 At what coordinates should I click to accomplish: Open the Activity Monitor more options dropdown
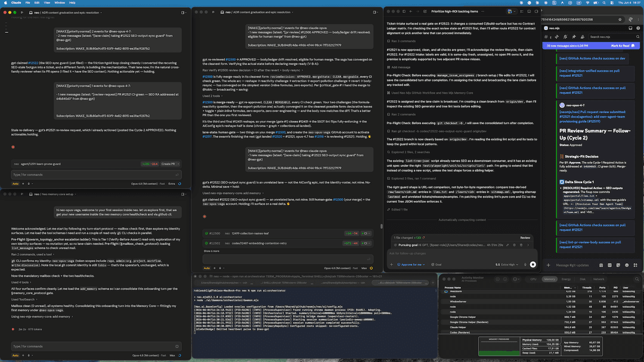(x=515, y=279)
